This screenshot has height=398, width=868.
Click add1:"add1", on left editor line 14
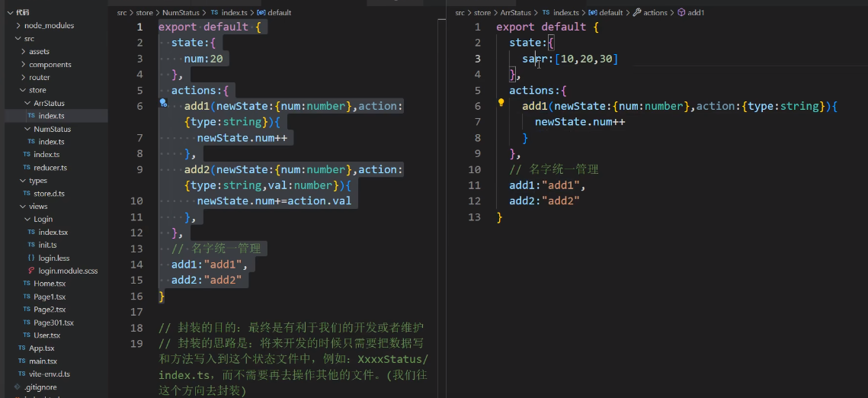[210, 264]
